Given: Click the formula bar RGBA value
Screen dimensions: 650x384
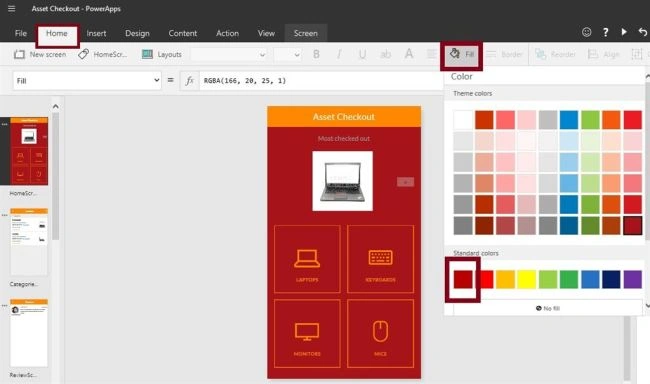Looking at the screenshot, I should click(x=245, y=80).
